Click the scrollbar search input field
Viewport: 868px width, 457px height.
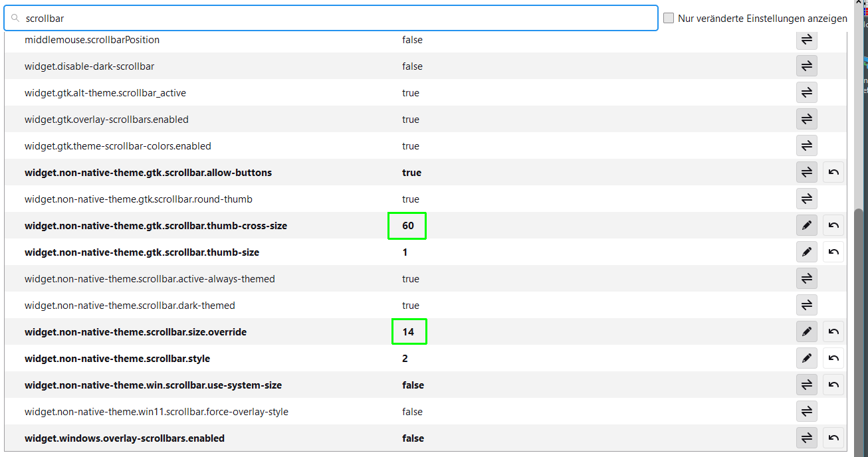[x=331, y=19]
